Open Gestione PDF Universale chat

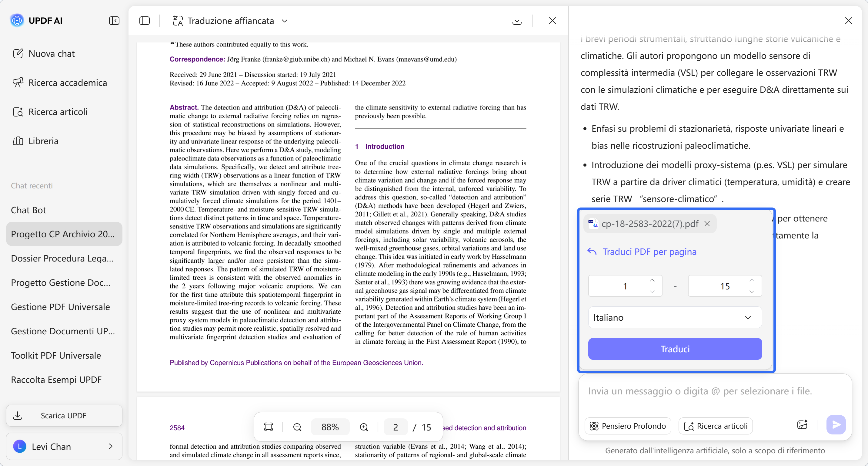(x=64, y=307)
